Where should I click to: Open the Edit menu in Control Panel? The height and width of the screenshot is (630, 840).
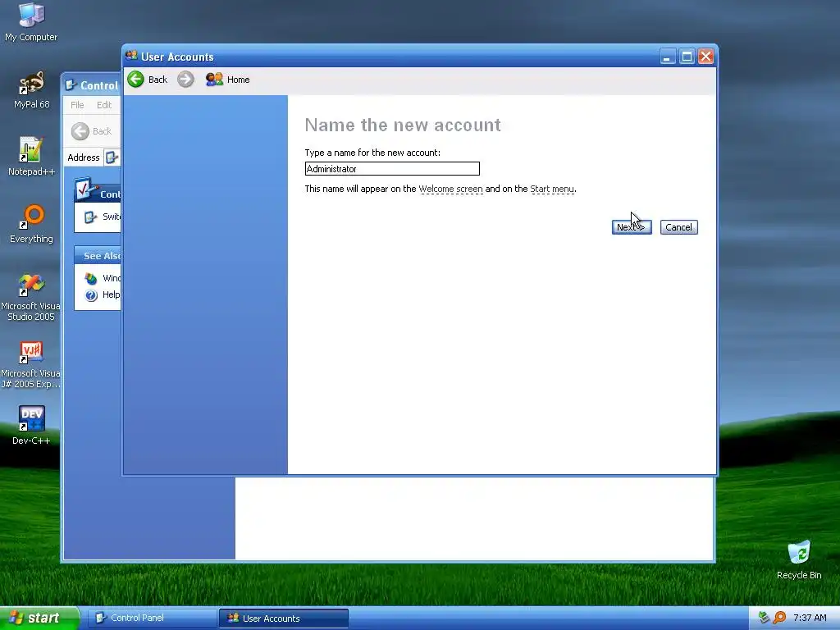[104, 105]
